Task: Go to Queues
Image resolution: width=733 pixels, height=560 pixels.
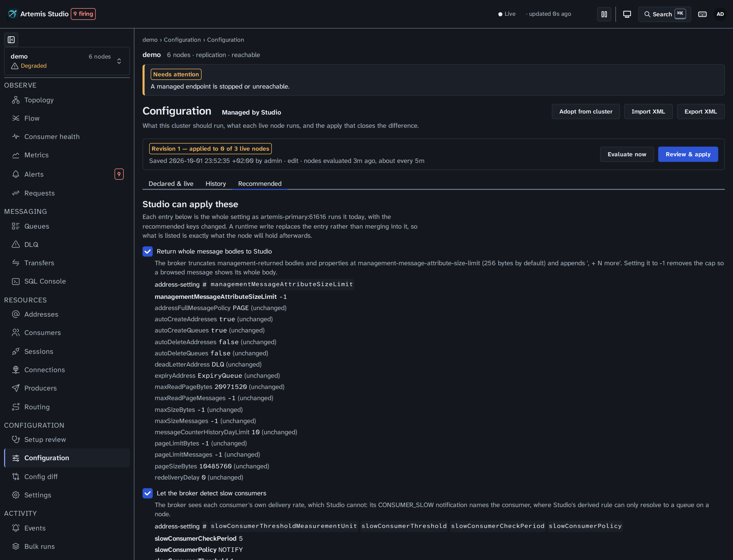Action: point(67,226)
